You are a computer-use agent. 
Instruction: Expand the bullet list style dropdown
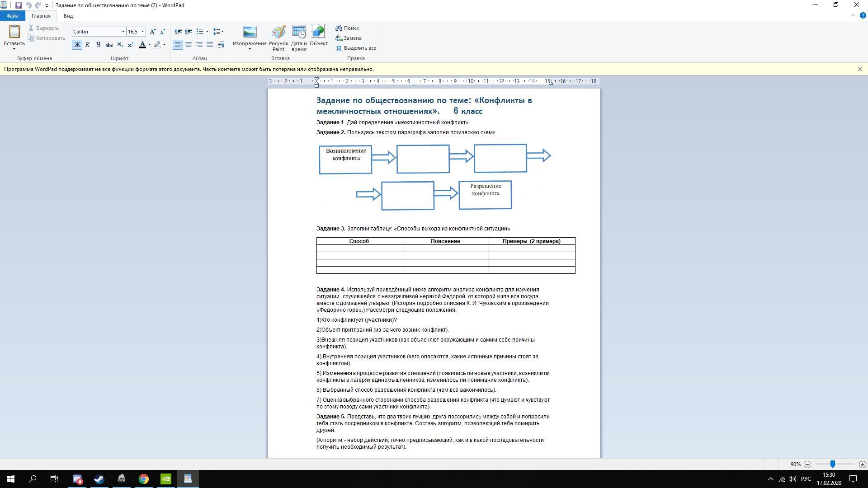(207, 32)
